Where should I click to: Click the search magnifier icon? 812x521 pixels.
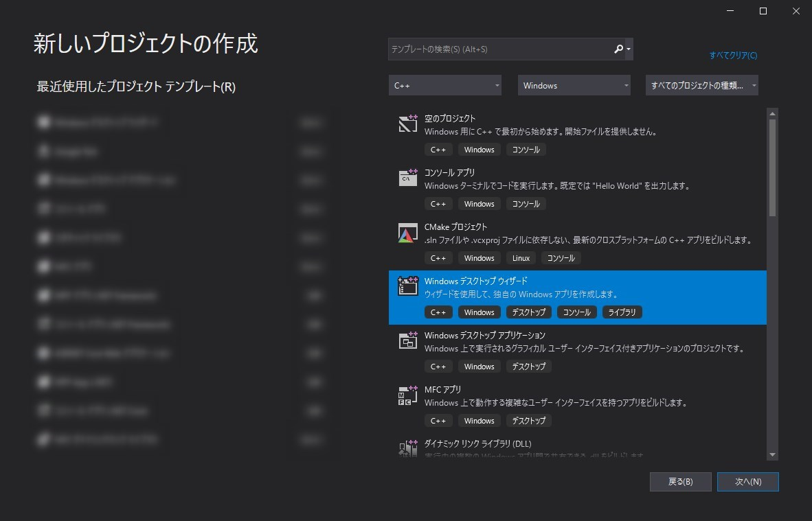(x=618, y=49)
